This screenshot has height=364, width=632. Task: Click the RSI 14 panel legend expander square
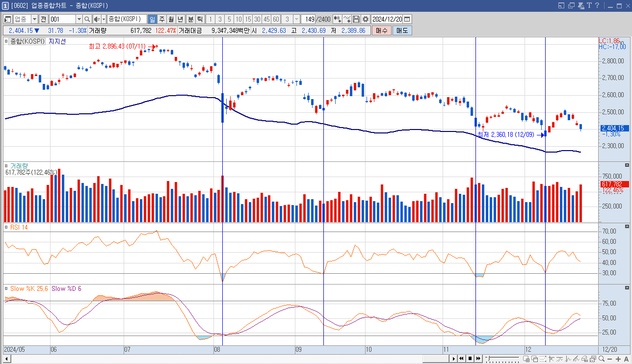pos(6,227)
